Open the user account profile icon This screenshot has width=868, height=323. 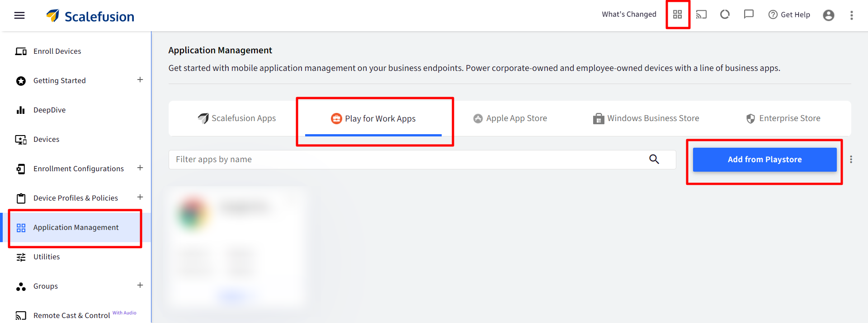(x=829, y=15)
